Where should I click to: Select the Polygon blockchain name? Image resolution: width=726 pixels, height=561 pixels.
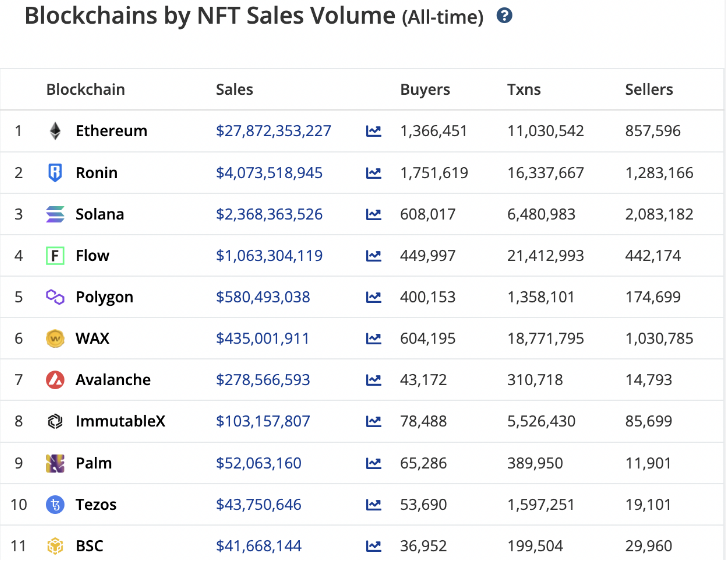(x=105, y=298)
